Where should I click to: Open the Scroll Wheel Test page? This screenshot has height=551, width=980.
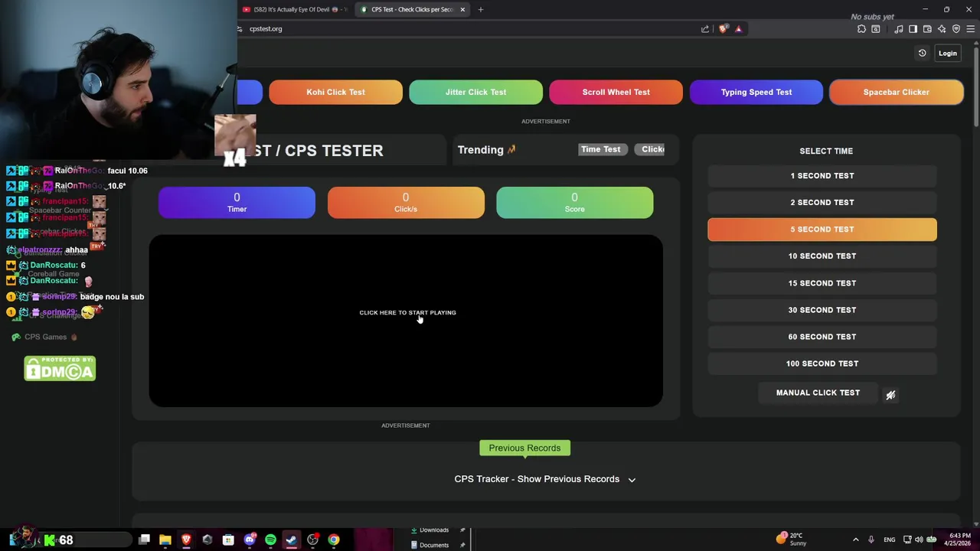tap(616, 92)
